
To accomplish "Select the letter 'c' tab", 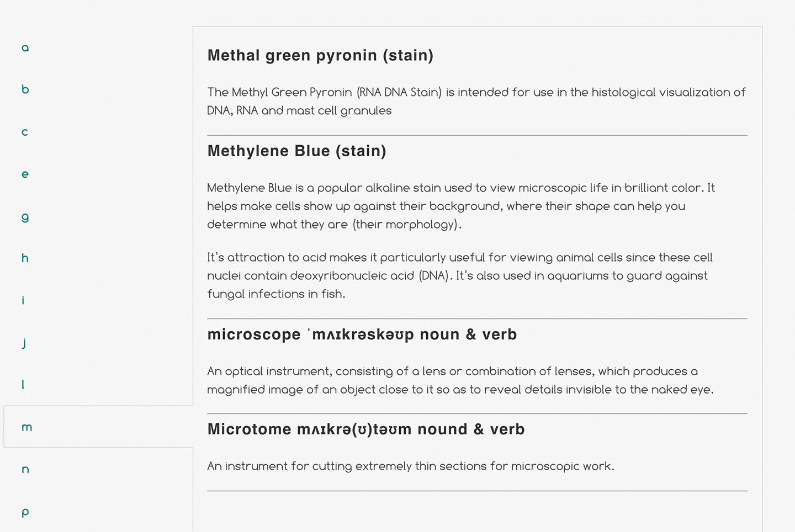I will click(25, 132).
